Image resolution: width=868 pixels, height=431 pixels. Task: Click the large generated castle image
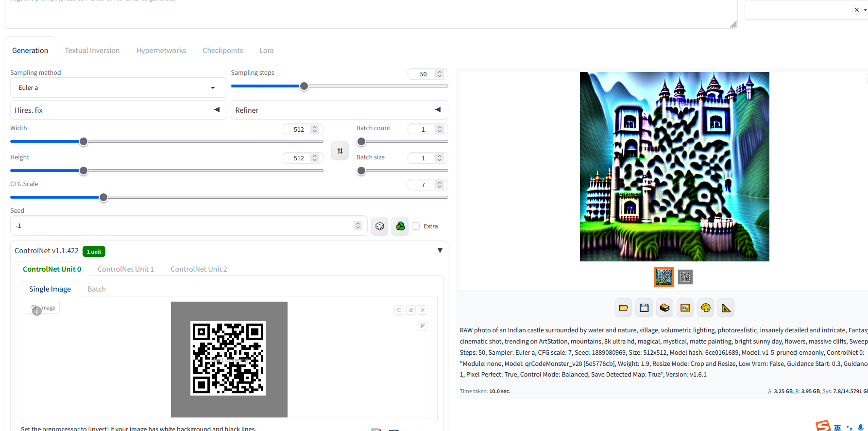point(675,167)
